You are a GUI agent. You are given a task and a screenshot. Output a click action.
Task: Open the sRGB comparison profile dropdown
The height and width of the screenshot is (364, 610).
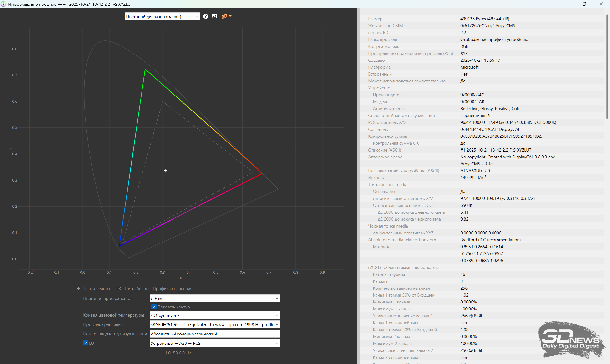tap(215, 324)
